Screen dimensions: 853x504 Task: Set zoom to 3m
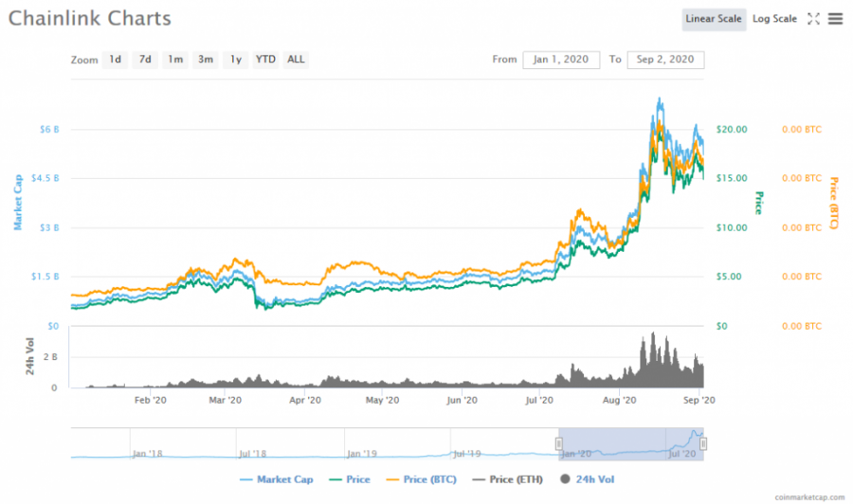pos(205,60)
